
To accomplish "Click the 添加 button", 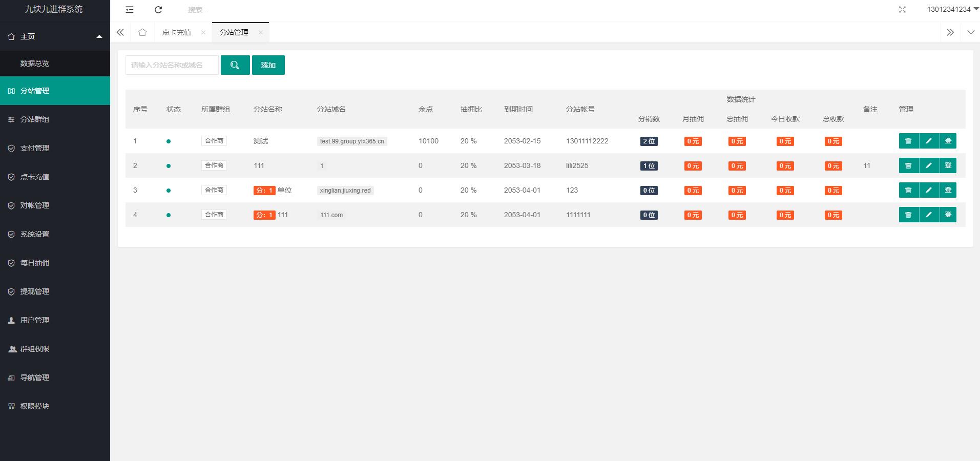I will [268, 65].
